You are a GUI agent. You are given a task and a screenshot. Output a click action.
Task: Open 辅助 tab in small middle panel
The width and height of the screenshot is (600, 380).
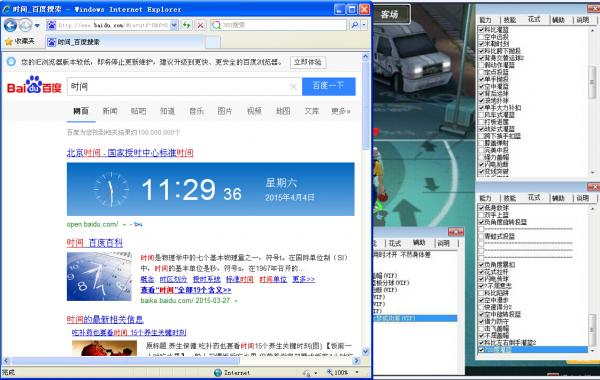click(419, 243)
